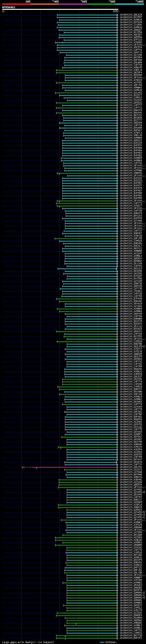Open hit UniRef100_Q8W2D7
Image resolution: width=146 pixels, height=644 pixels.
131,30
